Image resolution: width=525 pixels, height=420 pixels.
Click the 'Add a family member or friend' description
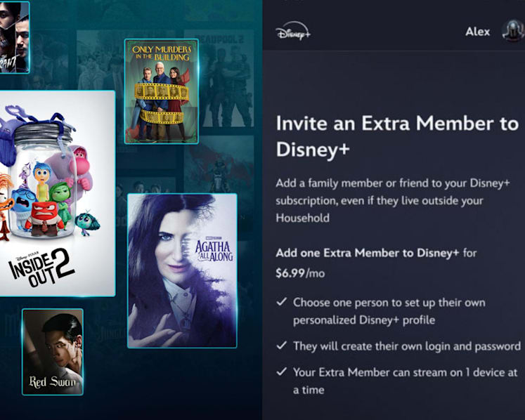point(392,200)
